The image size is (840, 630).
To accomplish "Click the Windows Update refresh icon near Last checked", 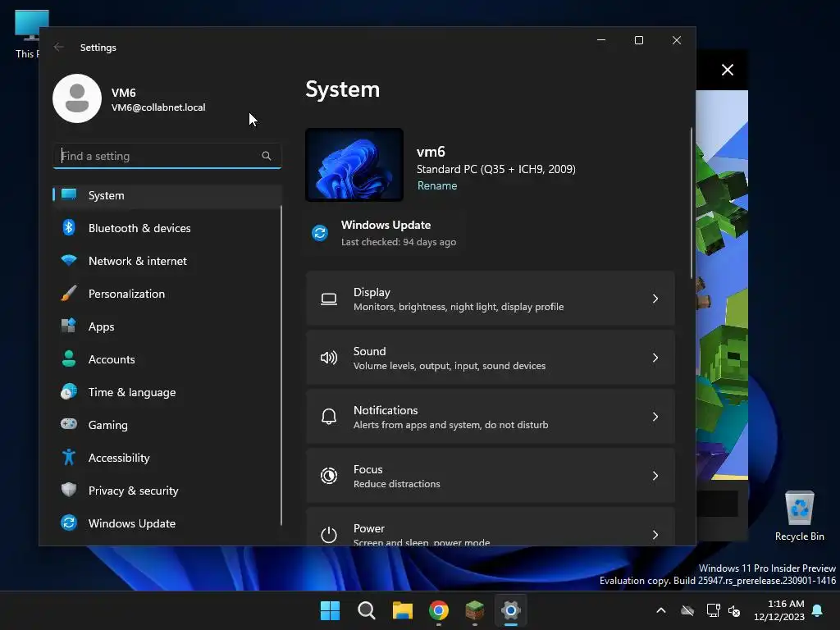I will 320,233.
